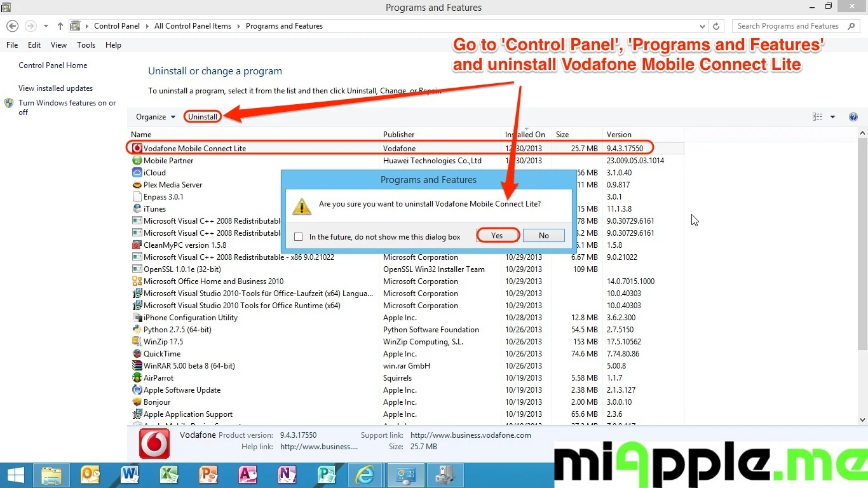
Task: Launch PowerPoint from the taskbar
Action: tap(208, 475)
